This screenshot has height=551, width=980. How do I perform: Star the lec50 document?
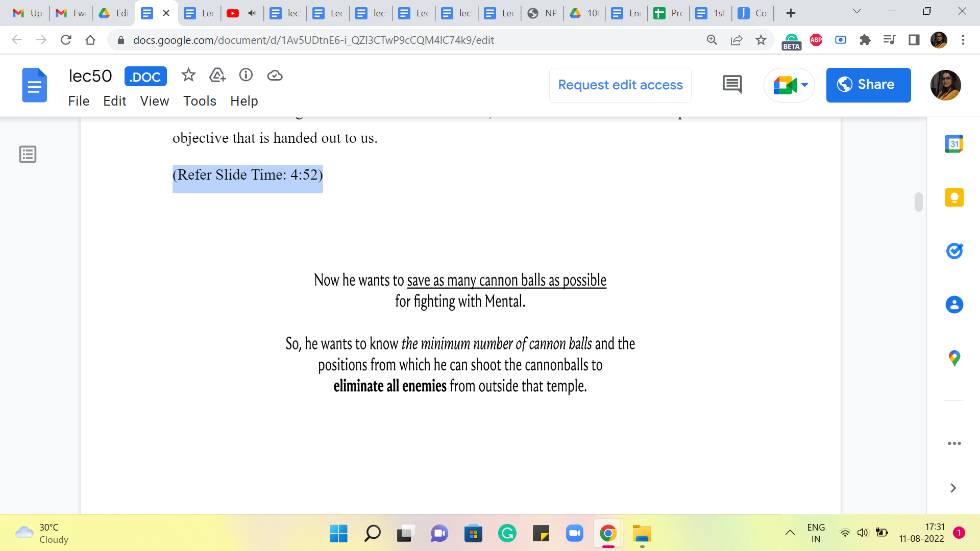(188, 76)
